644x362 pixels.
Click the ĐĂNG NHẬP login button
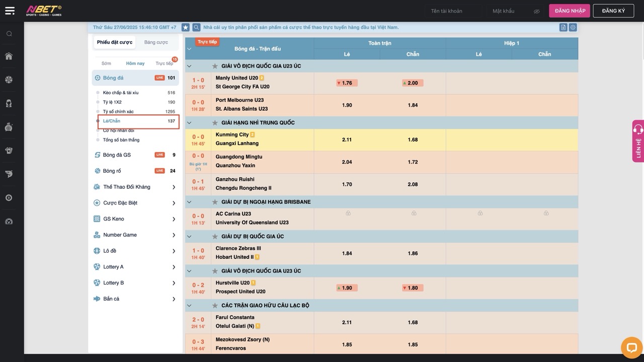[x=570, y=11]
